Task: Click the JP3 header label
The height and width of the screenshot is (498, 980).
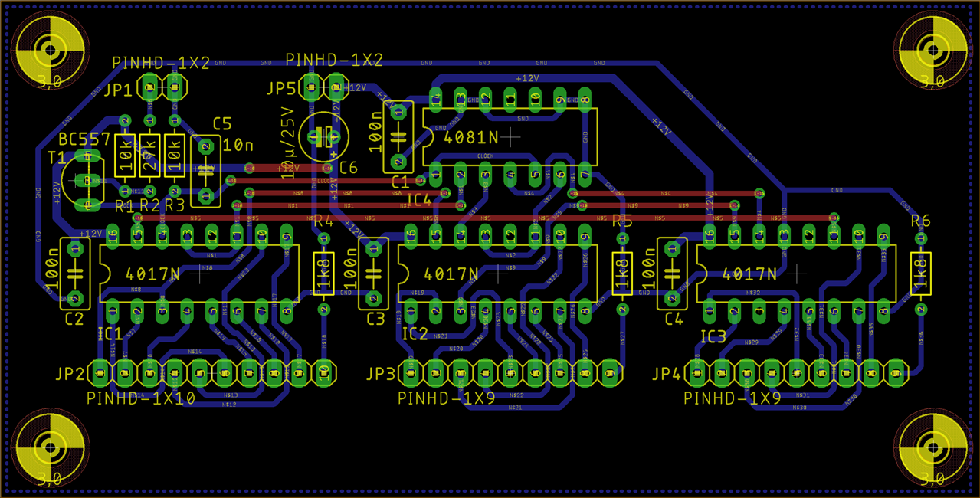Action: pyautogui.click(x=380, y=374)
